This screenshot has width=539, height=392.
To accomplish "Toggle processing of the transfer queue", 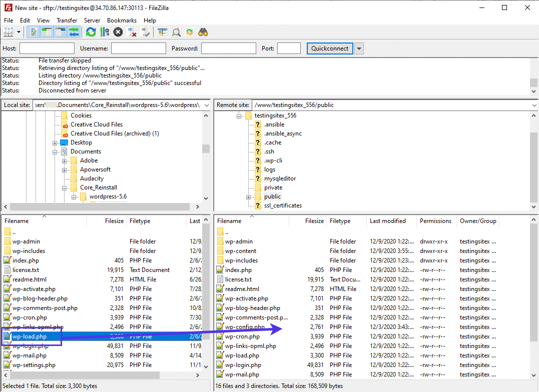I will 104,32.
